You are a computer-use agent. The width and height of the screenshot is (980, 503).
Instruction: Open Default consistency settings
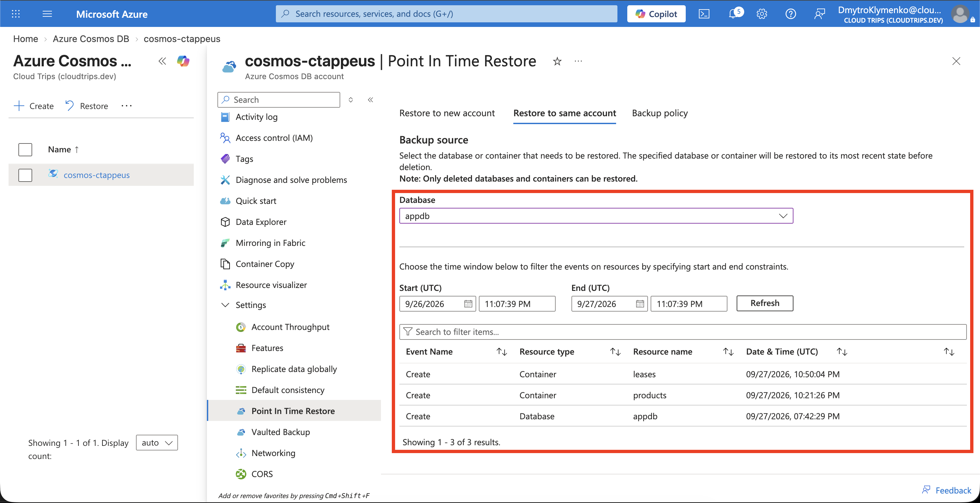288,390
